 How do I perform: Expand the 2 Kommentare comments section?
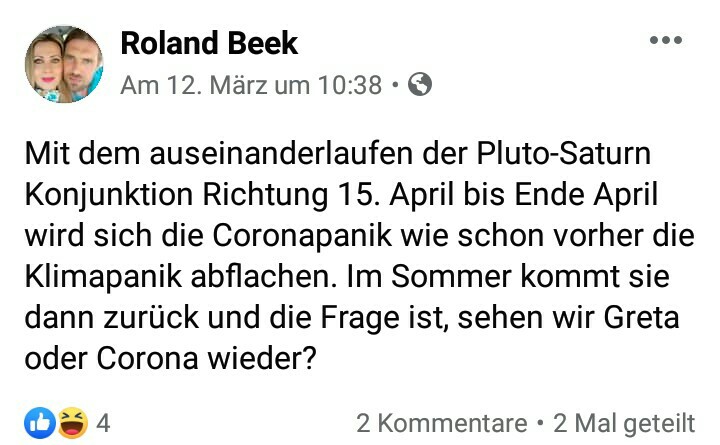(x=441, y=423)
